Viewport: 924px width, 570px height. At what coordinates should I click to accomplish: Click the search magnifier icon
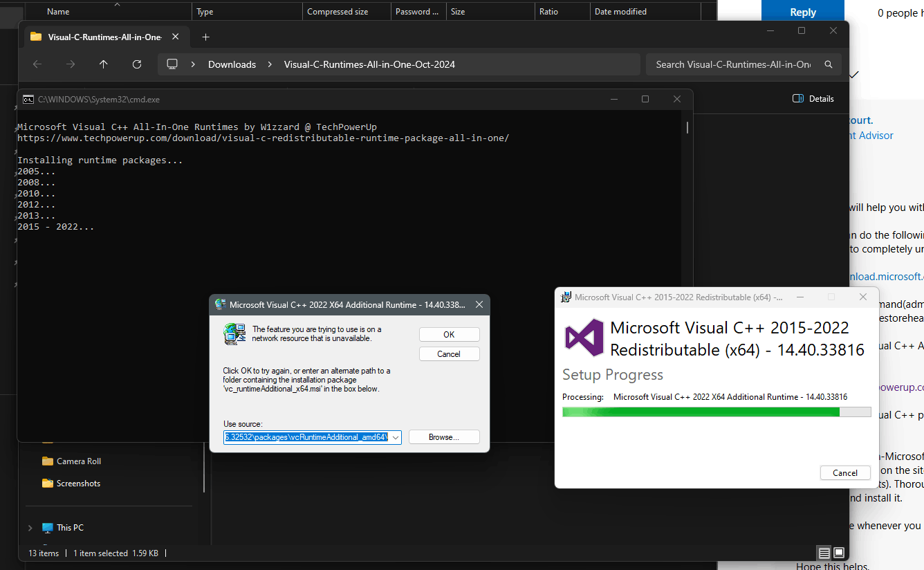(x=829, y=64)
